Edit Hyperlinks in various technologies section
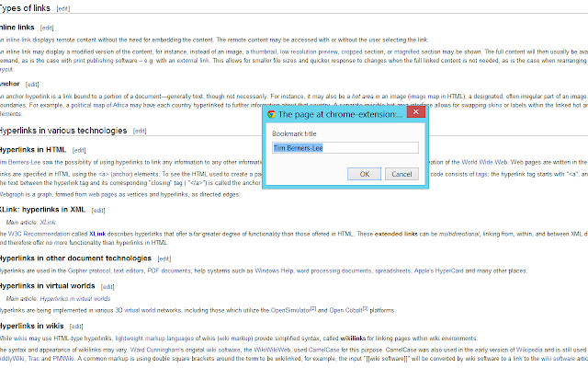The width and height of the screenshot is (588, 368). click(140, 131)
